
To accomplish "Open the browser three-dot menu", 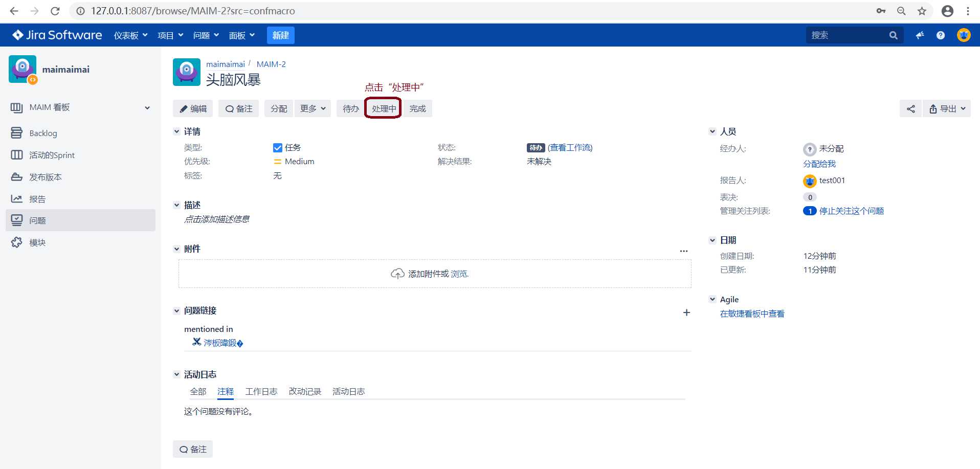I will [968, 11].
